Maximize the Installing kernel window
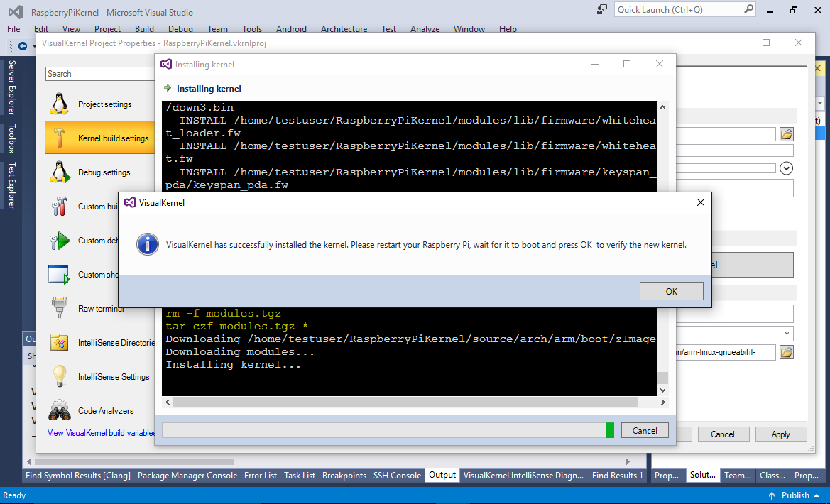 click(627, 64)
